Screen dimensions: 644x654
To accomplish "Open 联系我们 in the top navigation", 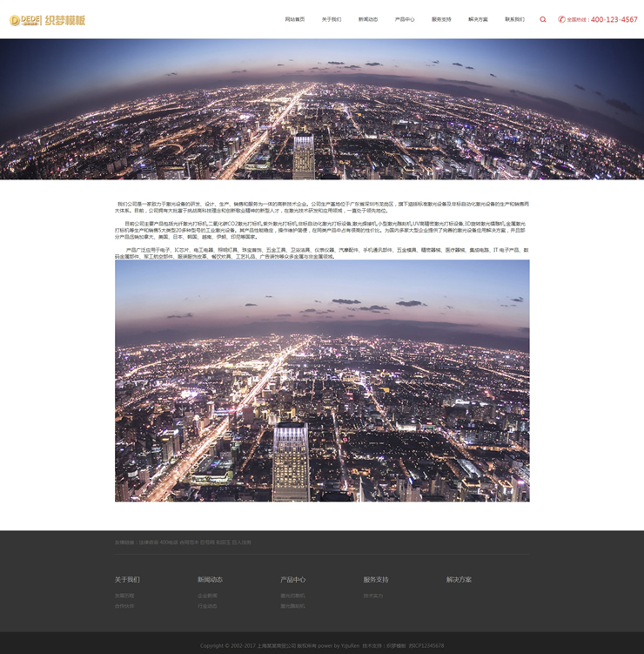I will 514,19.
